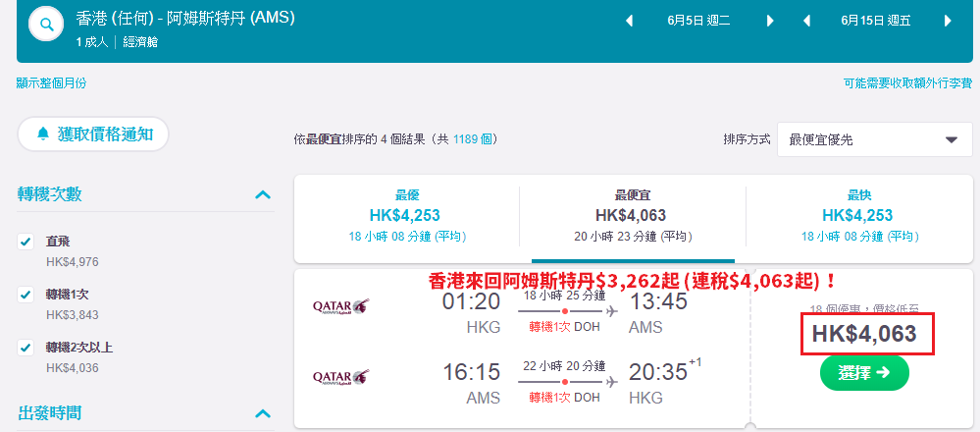Click the HK$4,036 two-stop price
Screen dimensions: 980x432
[73, 367]
